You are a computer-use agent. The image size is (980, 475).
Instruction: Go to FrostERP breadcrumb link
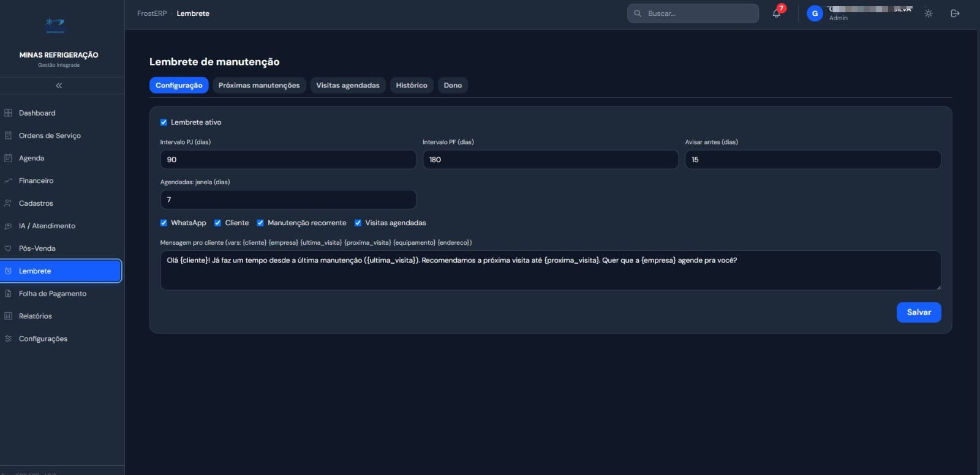pos(152,13)
